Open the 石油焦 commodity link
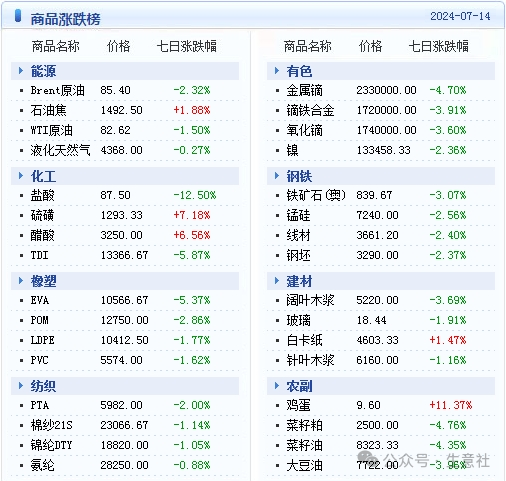 pos(48,110)
